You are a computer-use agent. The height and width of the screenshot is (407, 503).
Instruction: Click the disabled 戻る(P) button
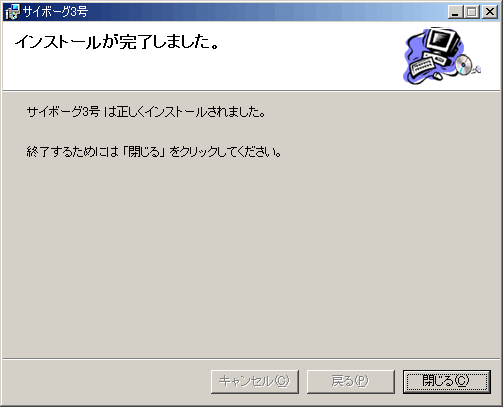click(351, 381)
